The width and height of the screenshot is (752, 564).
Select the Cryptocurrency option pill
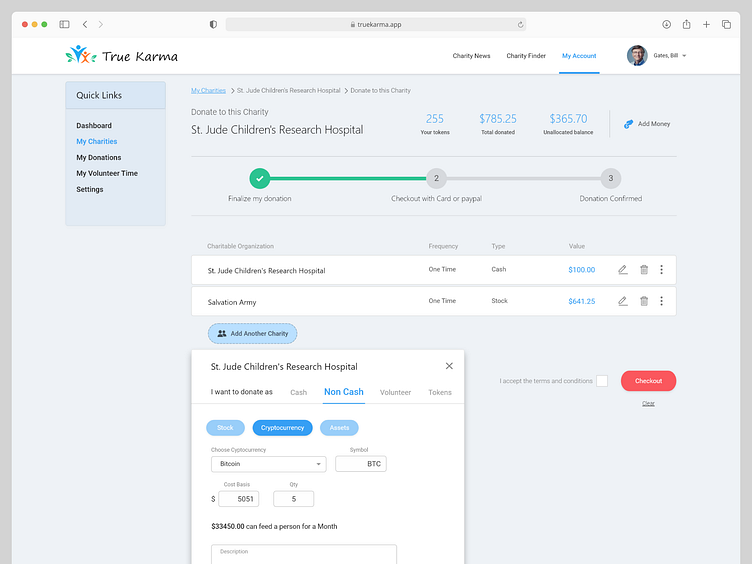point(282,428)
